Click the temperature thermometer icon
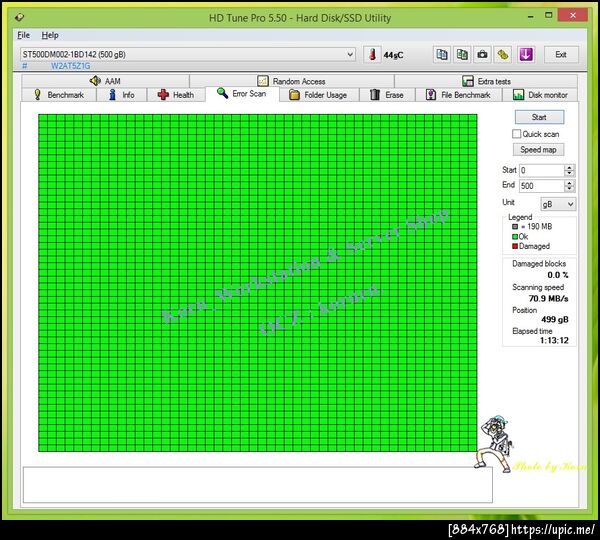 coord(372,54)
